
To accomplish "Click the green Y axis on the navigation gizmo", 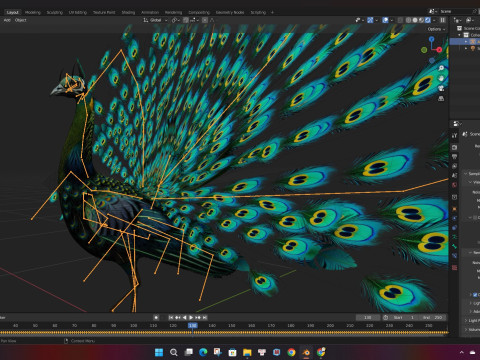I will pos(424,50).
